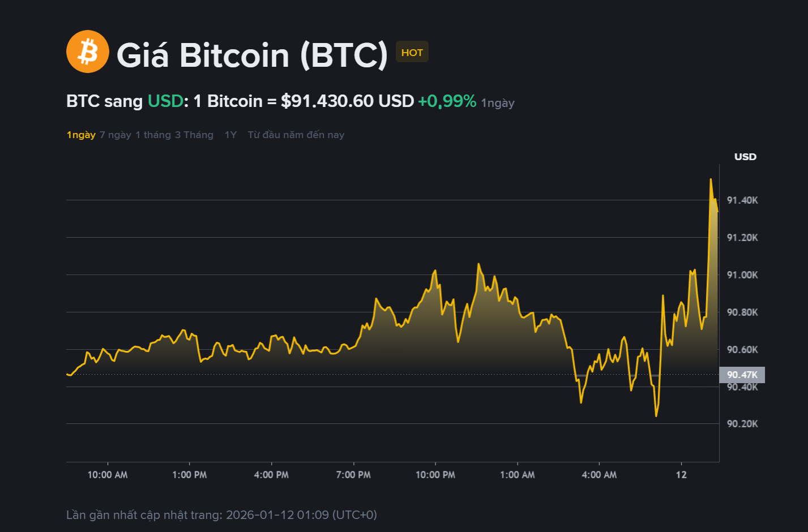Click the "12" date marker on time axis

coord(681,475)
